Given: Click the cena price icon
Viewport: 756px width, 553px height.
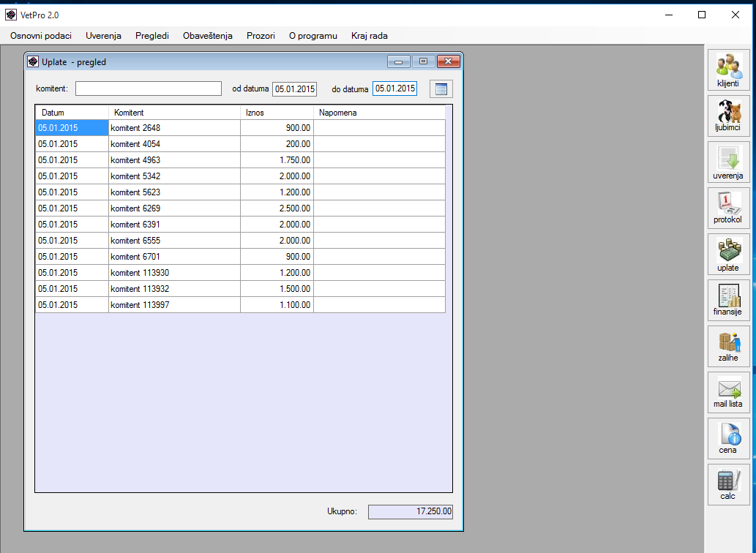Looking at the screenshot, I should [728, 439].
